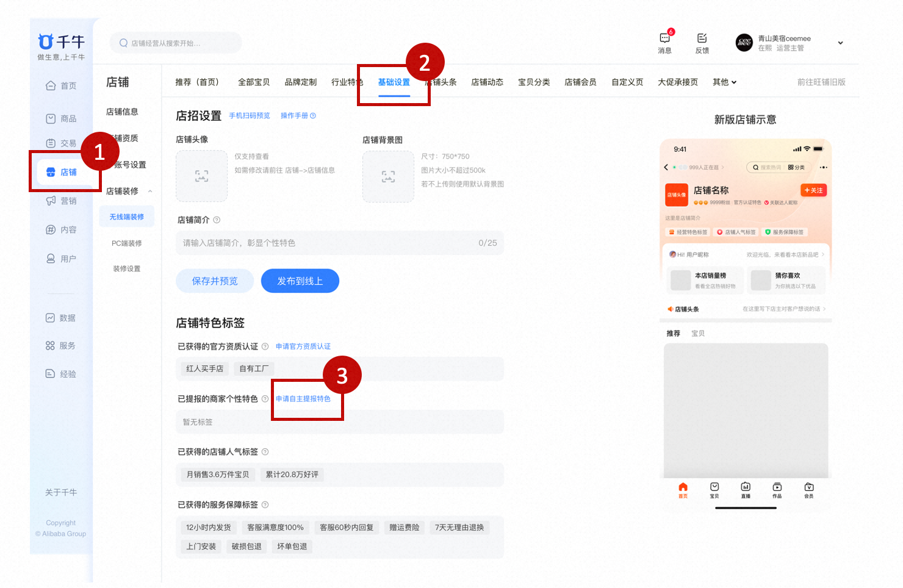
Task: Focus the top search field
Action: [x=176, y=43]
